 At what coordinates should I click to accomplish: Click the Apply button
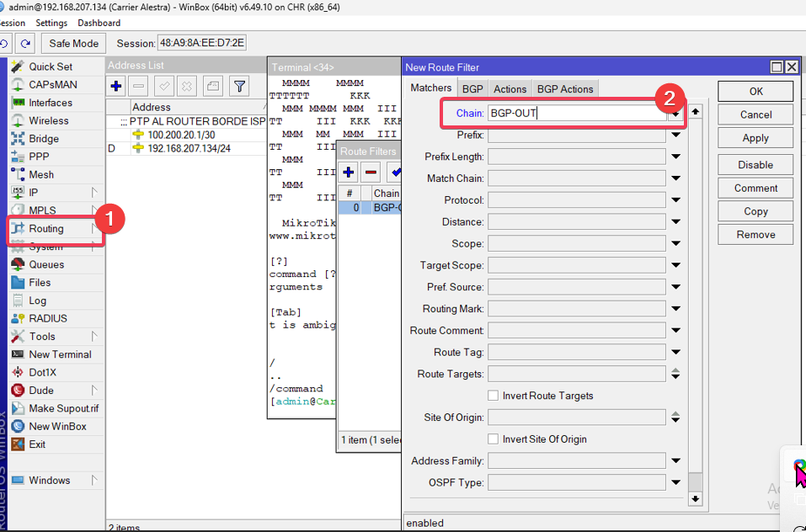point(755,138)
